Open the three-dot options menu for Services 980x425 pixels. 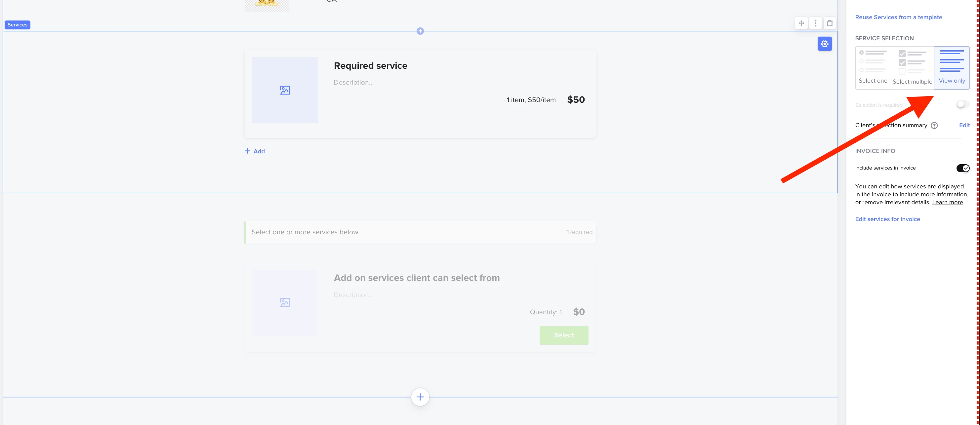coord(815,23)
